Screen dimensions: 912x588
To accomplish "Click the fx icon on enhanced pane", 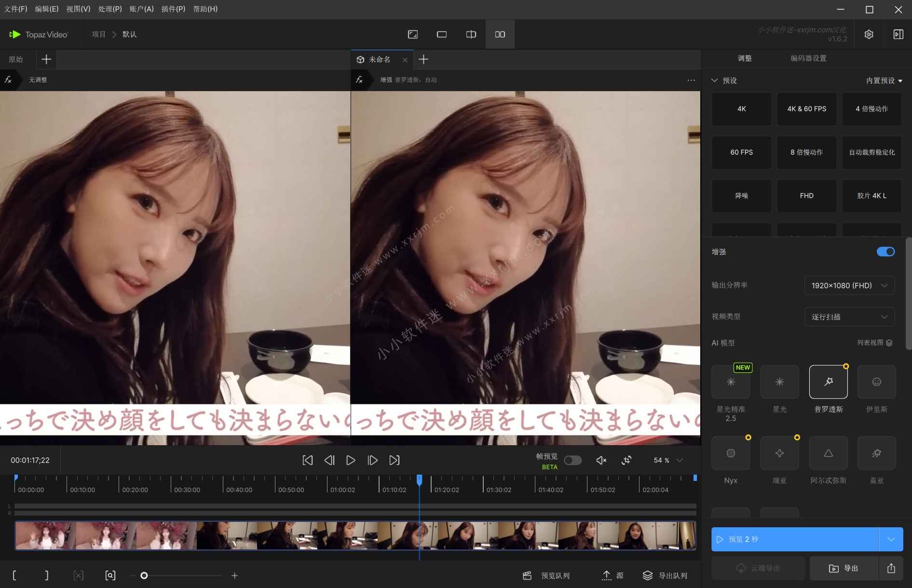I will 359,80.
